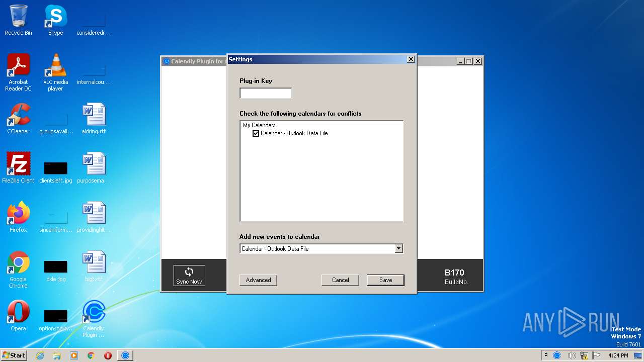Screen dimensions: 644x362
Task: Open the Opera desktop shortcut
Action: [x=18, y=316]
